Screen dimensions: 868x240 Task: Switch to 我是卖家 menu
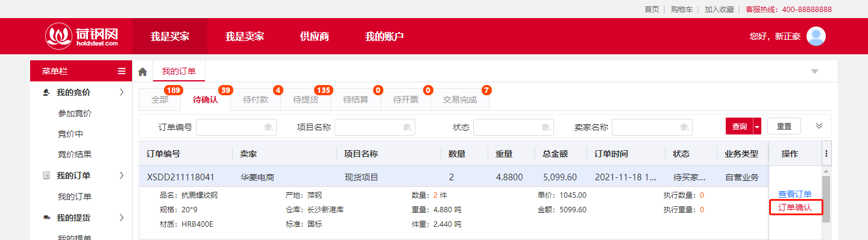coord(245,36)
